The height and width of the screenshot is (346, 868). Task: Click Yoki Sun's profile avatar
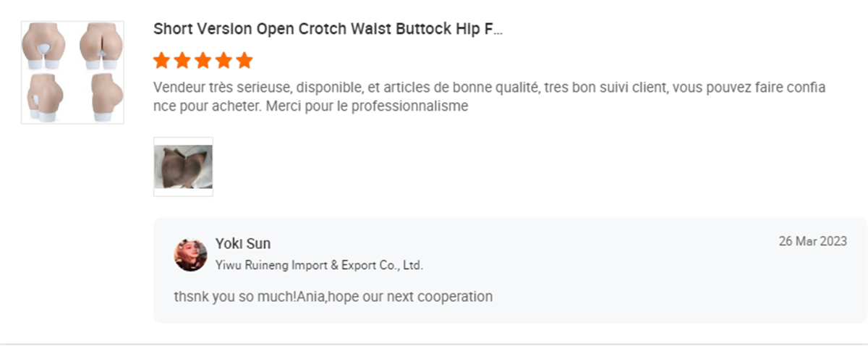(x=190, y=254)
